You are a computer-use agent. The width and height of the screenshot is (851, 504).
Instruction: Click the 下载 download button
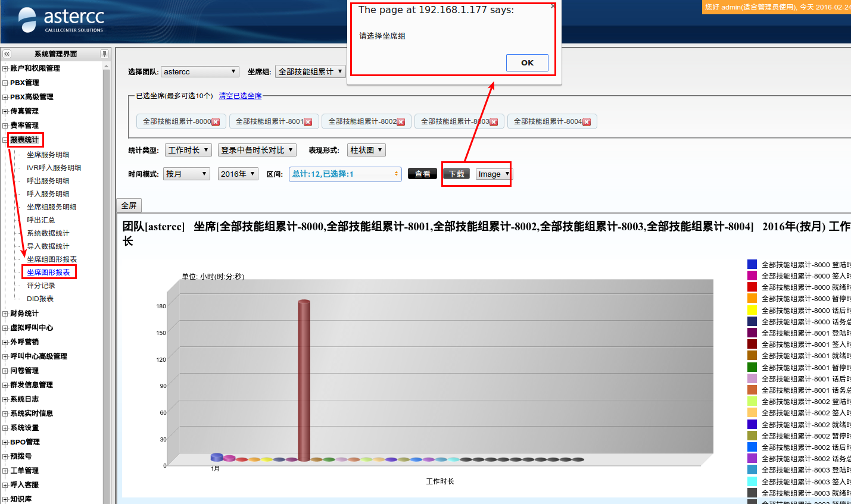(x=456, y=174)
